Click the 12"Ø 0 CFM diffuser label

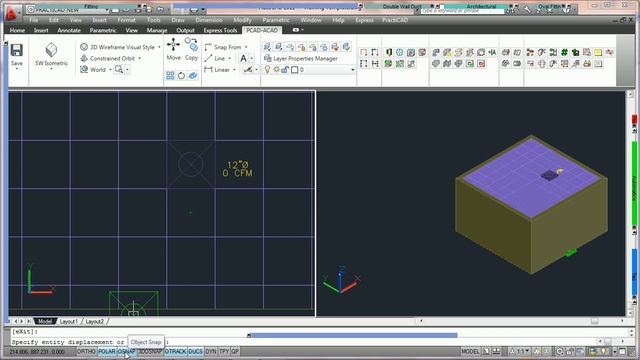[238, 169]
